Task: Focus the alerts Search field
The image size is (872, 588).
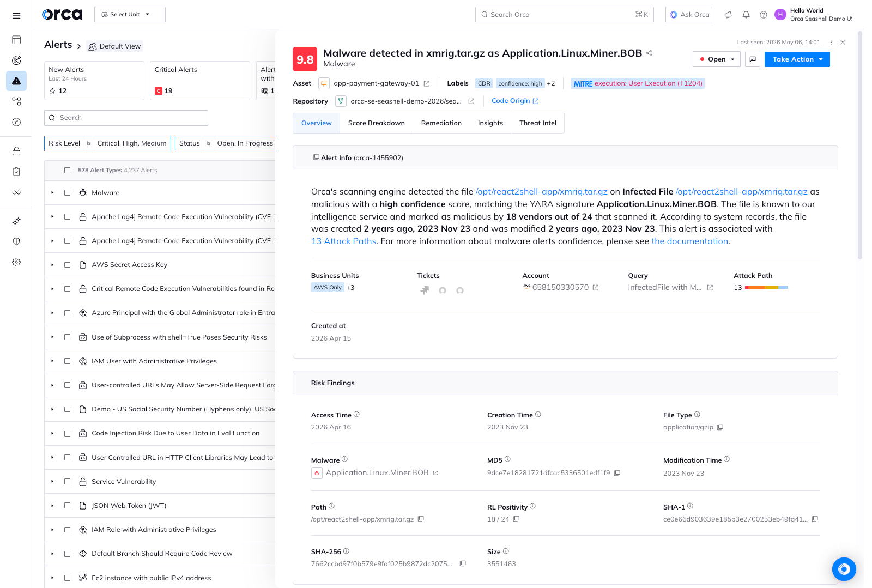Action: click(126, 118)
